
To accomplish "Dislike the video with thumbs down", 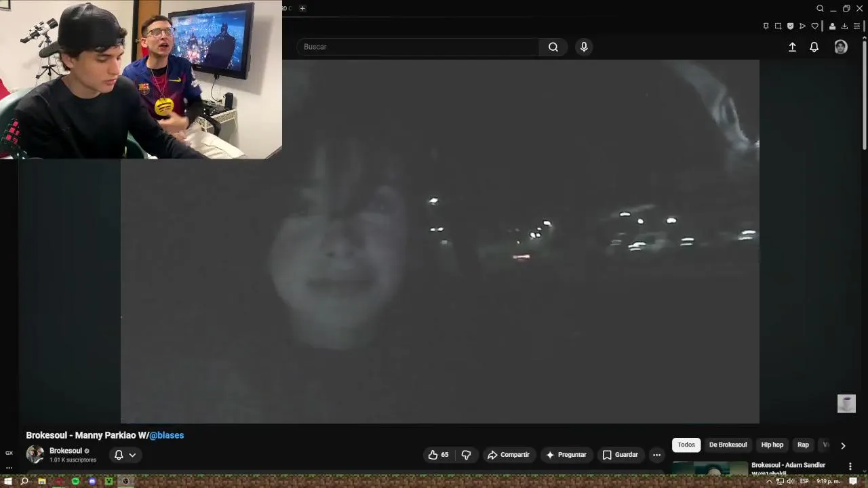I will [466, 455].
